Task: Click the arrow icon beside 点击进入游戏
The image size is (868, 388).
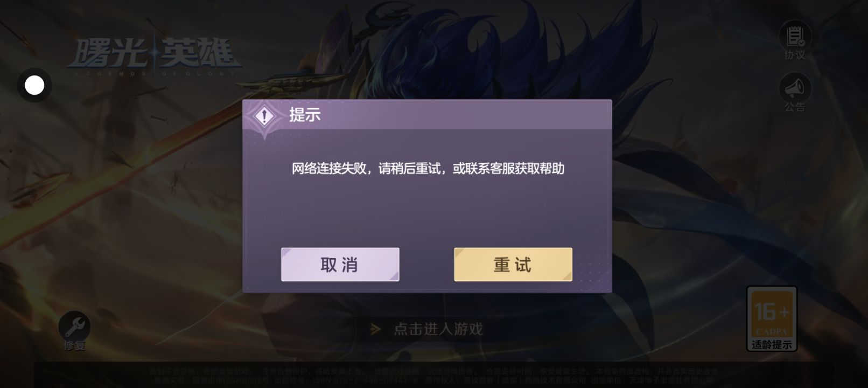Action: 376,329
